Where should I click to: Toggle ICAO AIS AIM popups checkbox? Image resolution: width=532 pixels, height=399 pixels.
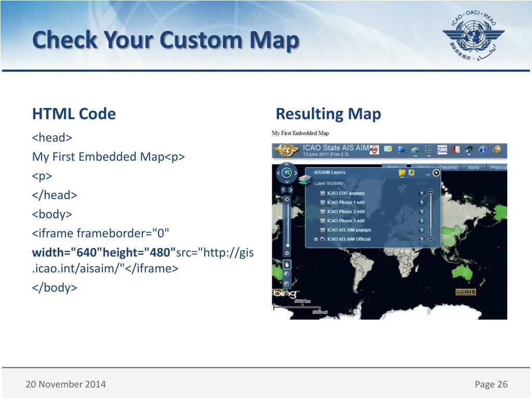(x=323, y=230)
